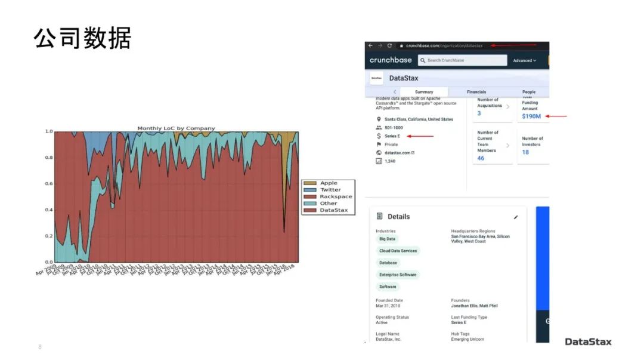The image size is (644, 363).
Task: Click the Cloud Data Services tag
Action: point(398,251)
